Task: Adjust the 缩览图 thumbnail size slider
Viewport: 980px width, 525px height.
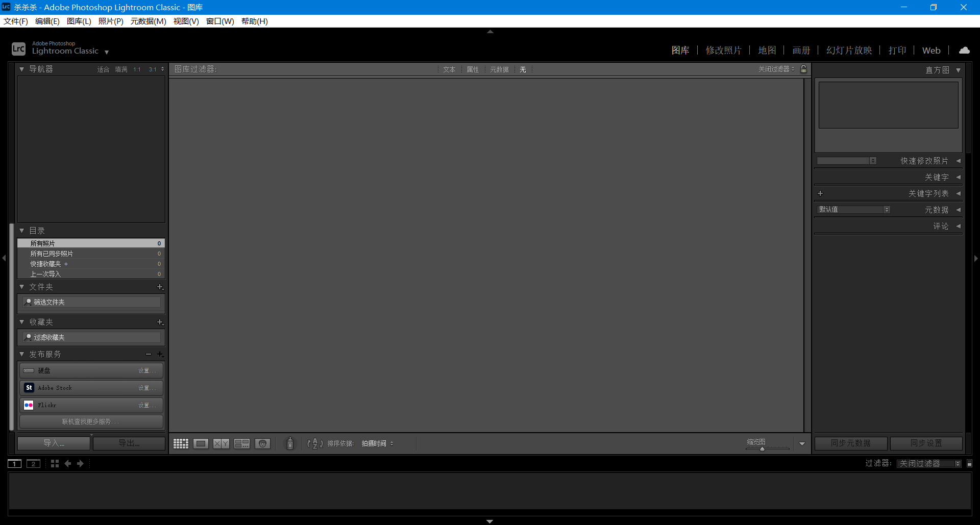Action: pos(763,449)
